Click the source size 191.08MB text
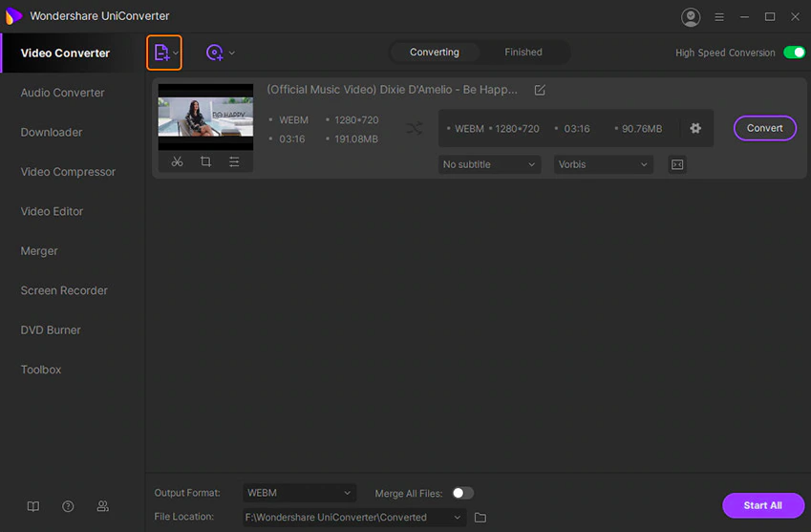The height and width of the screenshot is (532, 811). click(356, 139)
